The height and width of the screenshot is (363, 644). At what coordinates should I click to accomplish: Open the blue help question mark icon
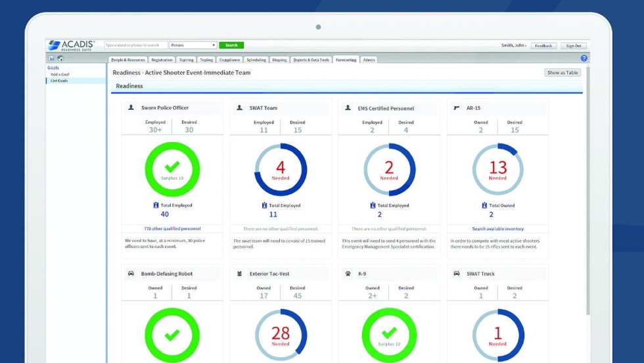[x=584, y=59]
